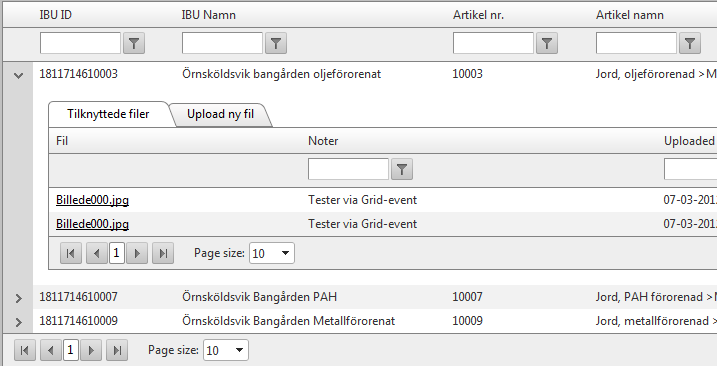717x366 pixels.
Task: Focus the Uploaded filter input
Action: coord(690,169)
